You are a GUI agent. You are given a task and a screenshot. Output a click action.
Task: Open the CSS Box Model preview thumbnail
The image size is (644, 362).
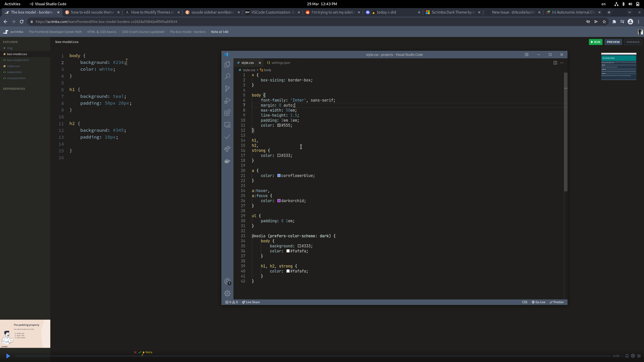coord(619,66)
